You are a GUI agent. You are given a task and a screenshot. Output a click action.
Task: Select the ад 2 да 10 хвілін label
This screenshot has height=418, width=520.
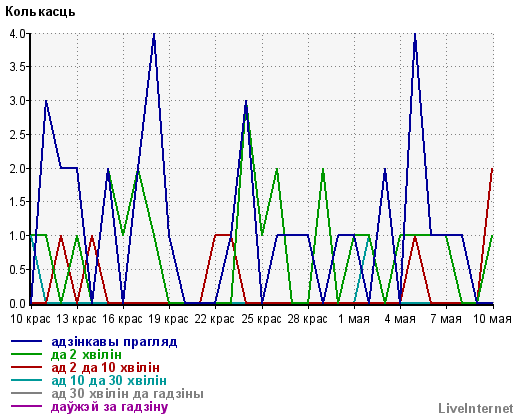(x=105, y=367)
